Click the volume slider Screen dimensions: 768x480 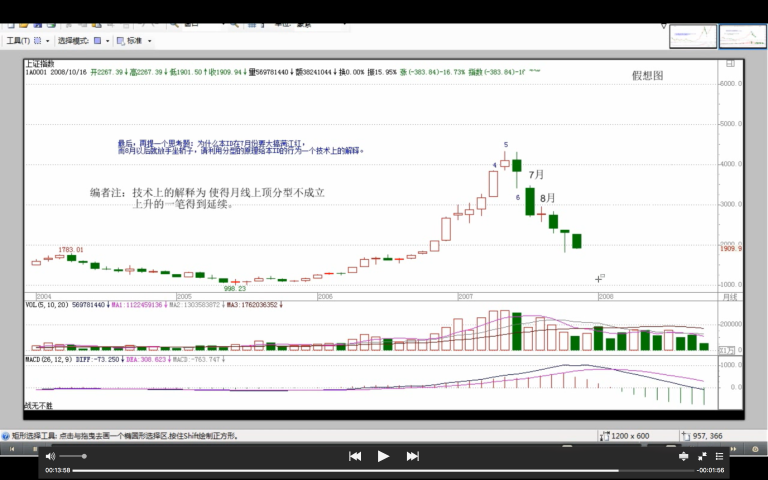pyautogui.click(x=73, y=456)
